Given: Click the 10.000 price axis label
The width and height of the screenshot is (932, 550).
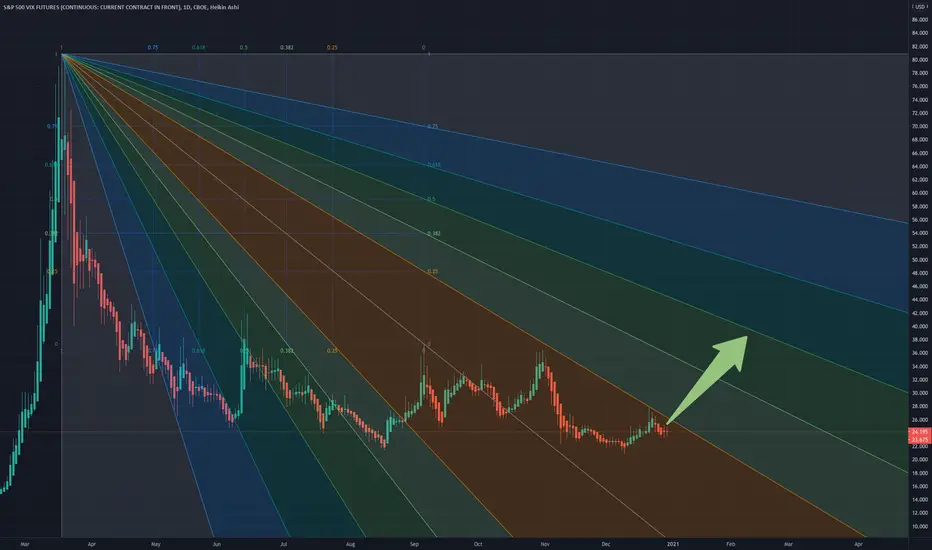Looking at the screenshot, I should pos(920,526).
